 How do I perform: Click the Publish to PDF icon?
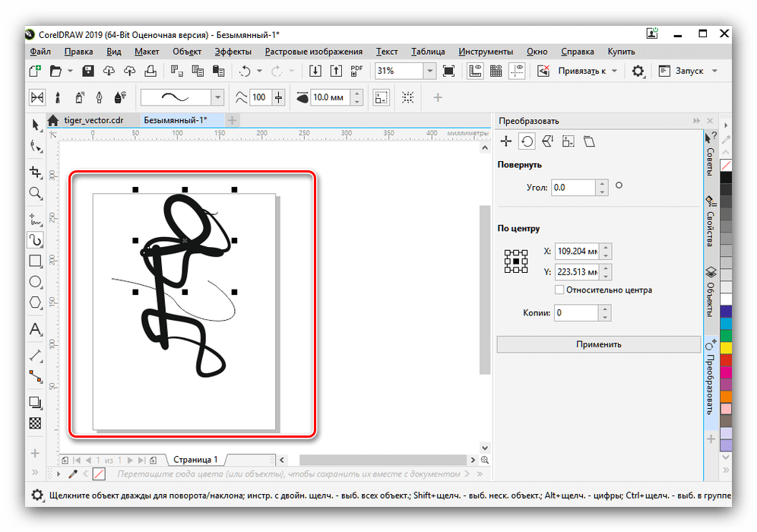pos(356,71)
